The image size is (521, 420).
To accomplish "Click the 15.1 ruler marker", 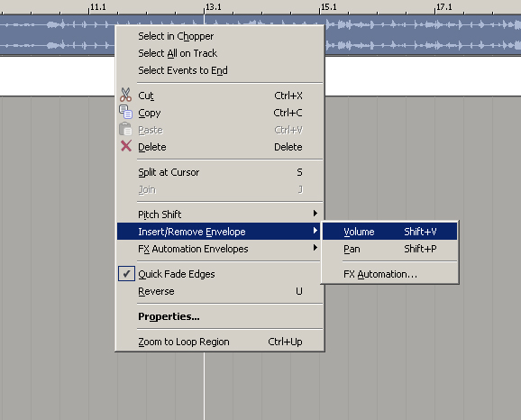I will (329, 7).
